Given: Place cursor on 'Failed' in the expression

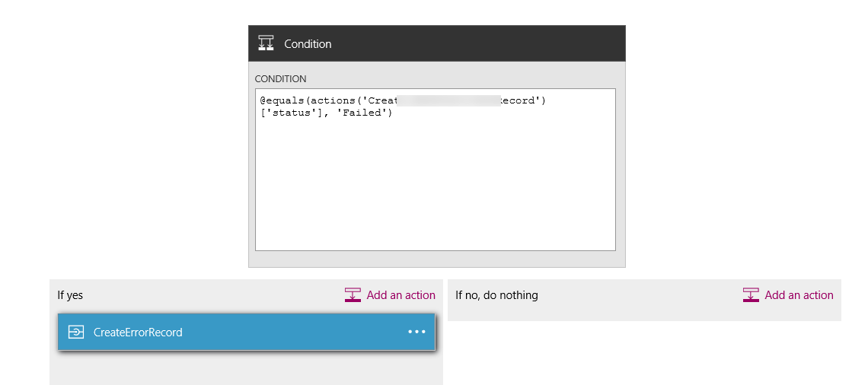Looking at the screenshot, I should 364,113.
